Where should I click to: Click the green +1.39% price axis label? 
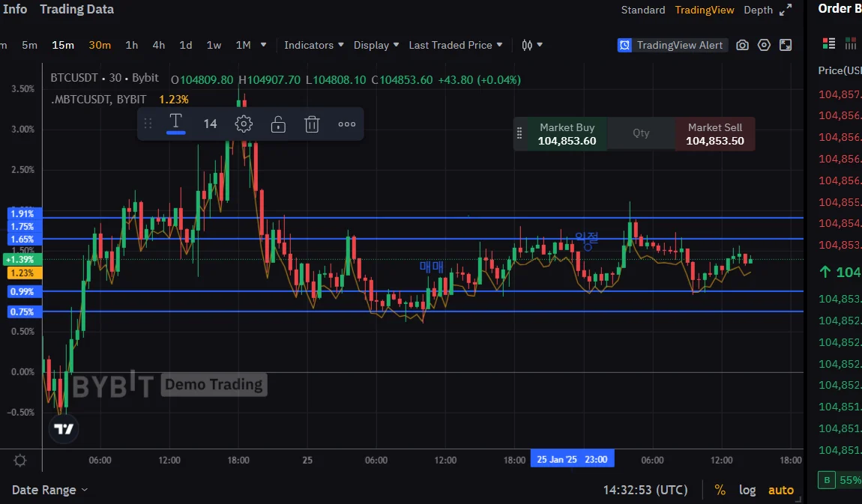click(x=22, y=259)
